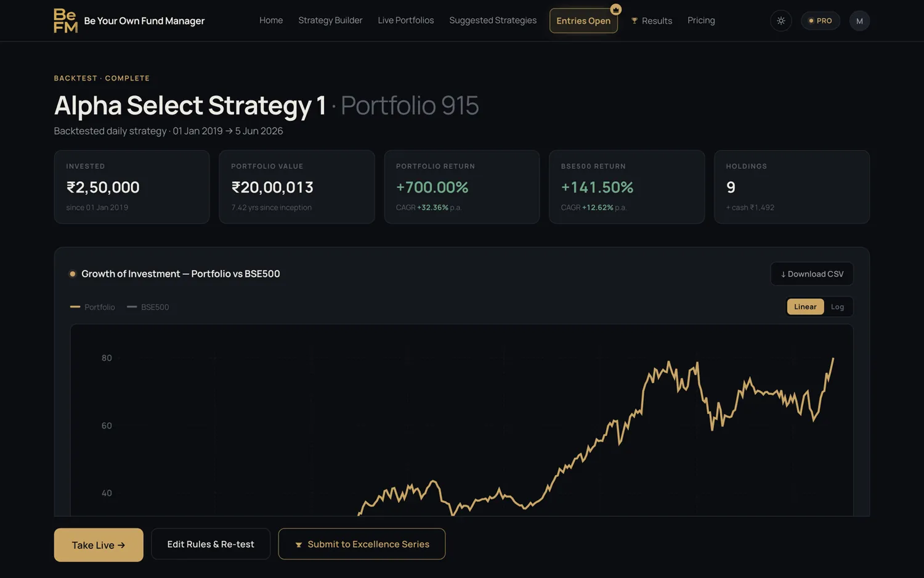The image size is (924, 578).
Task: Toggle Portfolio series in chart legend
Action: [92, 307]
